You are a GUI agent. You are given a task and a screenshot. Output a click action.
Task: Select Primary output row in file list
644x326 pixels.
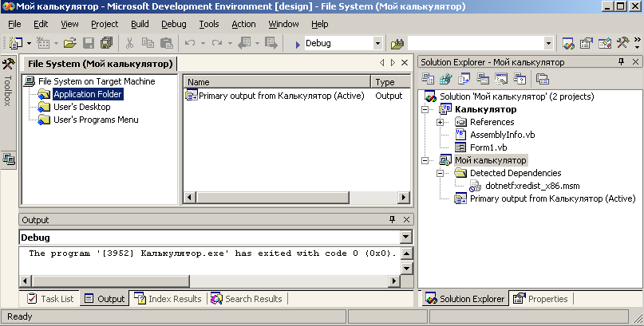point(297,96)
